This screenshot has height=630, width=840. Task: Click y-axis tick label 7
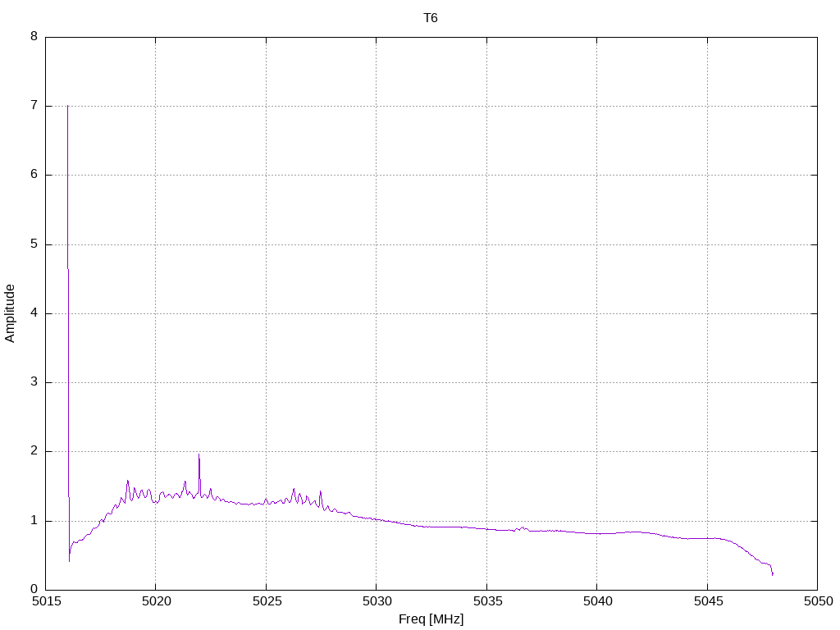click(34, 106)
